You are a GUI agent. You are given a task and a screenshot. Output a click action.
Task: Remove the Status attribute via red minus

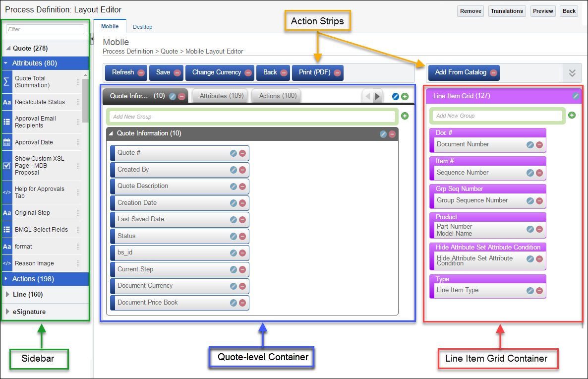tap(242, 236)
